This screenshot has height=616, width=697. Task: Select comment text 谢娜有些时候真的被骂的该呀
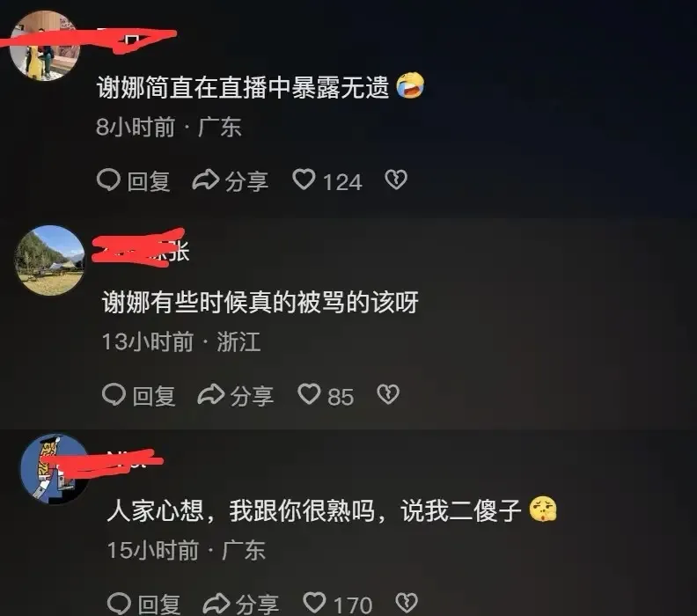(x=260, y=302)
